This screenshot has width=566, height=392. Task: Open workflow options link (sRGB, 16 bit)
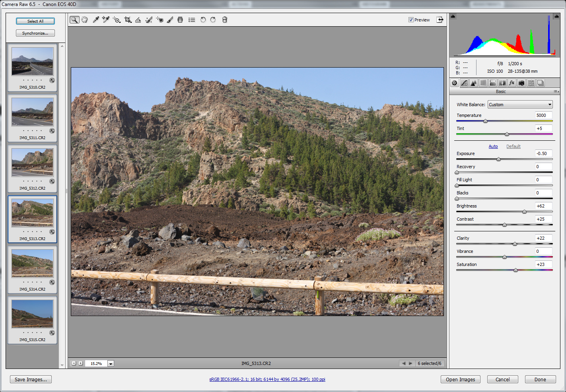pos(267,379)
